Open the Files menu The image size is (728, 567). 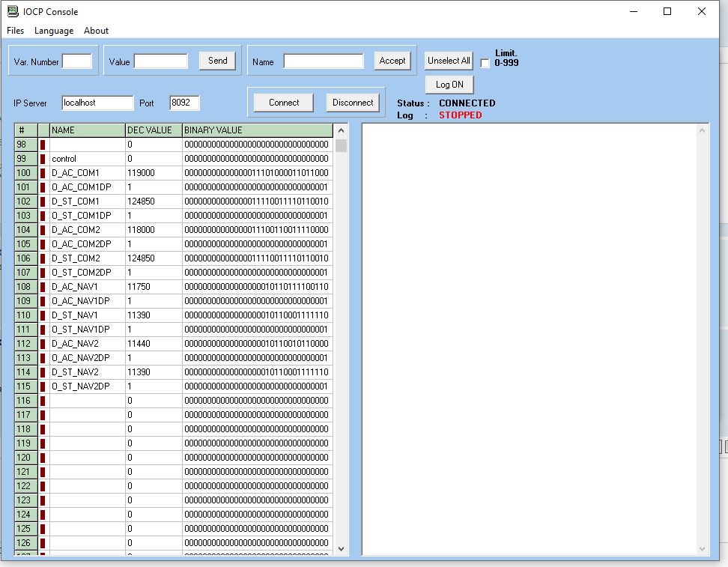pos(15,31)
